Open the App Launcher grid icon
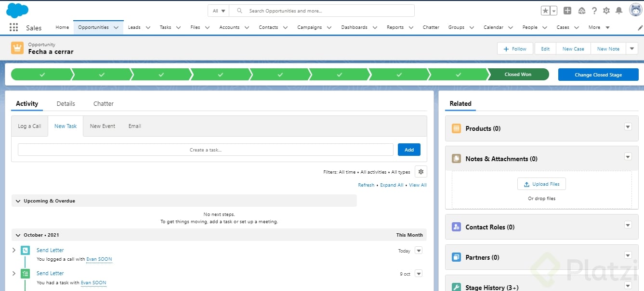 [13, 27]
